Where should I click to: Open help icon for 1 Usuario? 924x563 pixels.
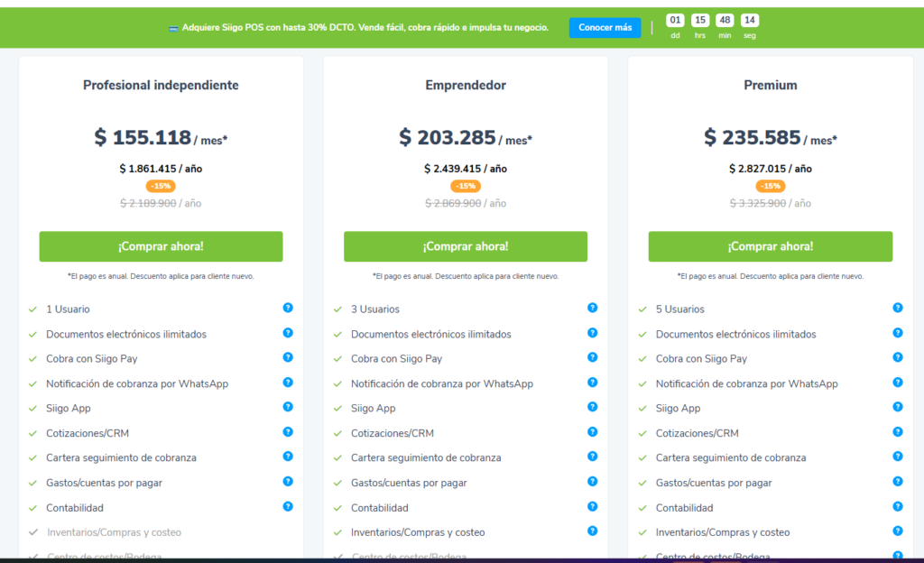pos(288,308)
